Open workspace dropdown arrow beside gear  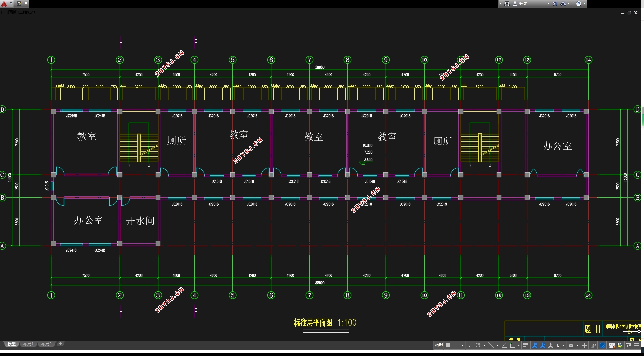pos(577,345)
